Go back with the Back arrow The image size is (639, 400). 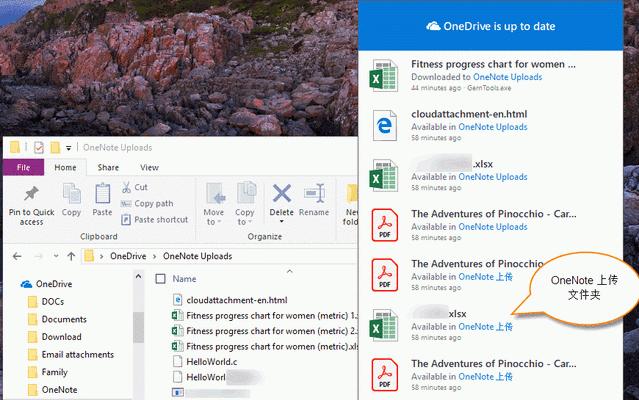coord(17,256)
